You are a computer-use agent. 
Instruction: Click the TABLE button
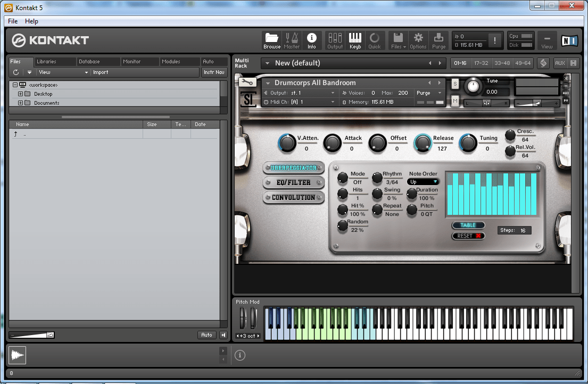click(468, 225)
